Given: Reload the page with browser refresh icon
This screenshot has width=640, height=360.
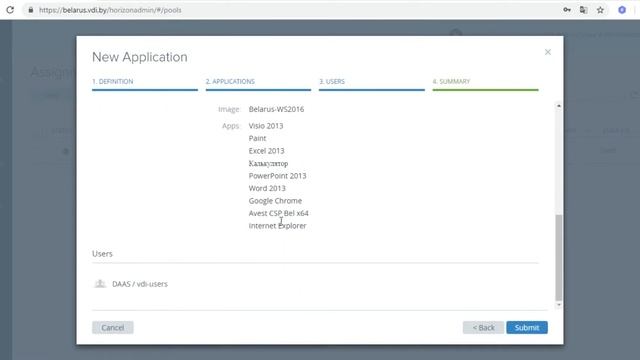Looking at the screenshot, I should (10, 10).
